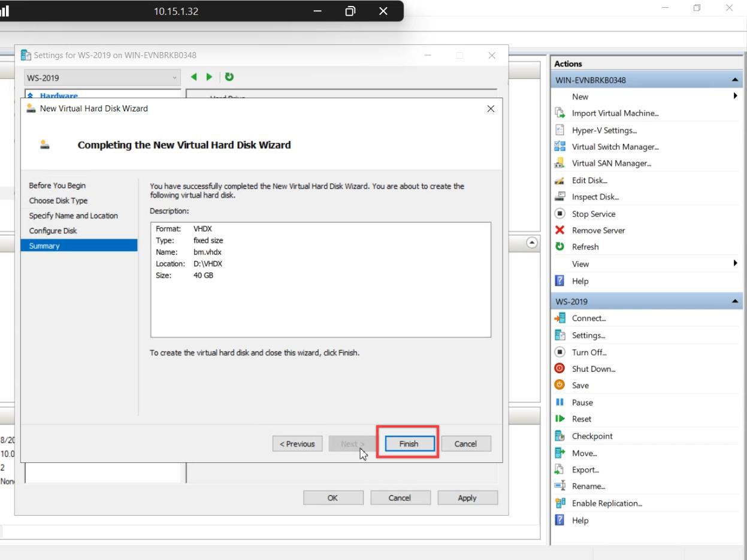Image resolution: width=747 pixels, height=560 pixels.
Task: Open Hyper-V Settings icon in Actions
Action: tap(561, 130)
